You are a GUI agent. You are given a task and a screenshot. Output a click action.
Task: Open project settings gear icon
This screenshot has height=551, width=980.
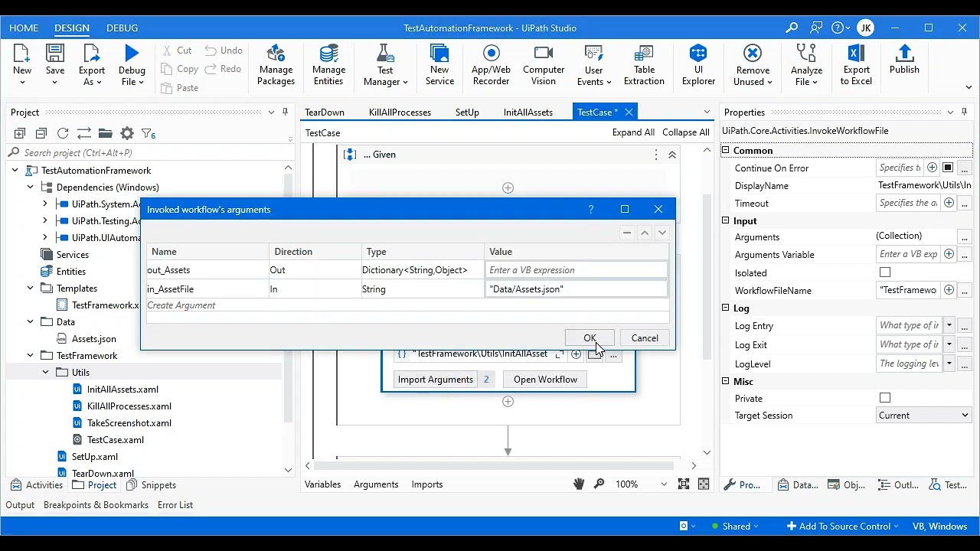pos(127,133)
